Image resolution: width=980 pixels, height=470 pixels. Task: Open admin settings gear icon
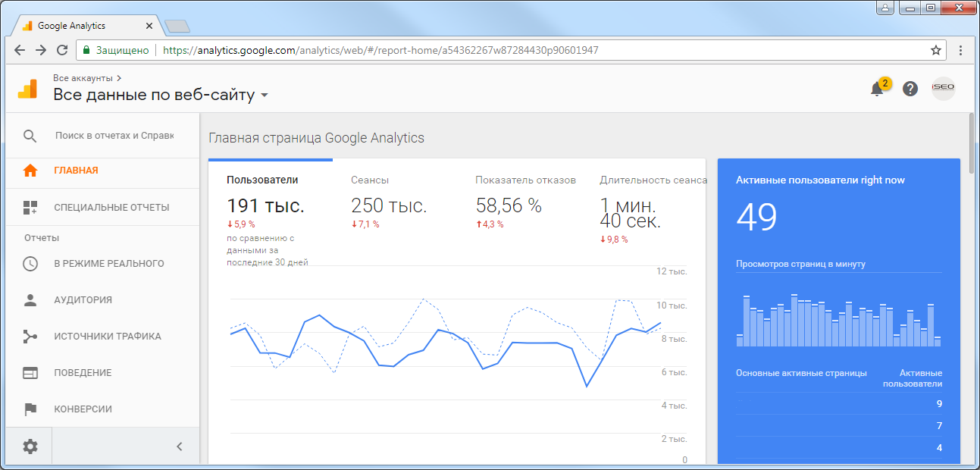click(x=30, y=446)
